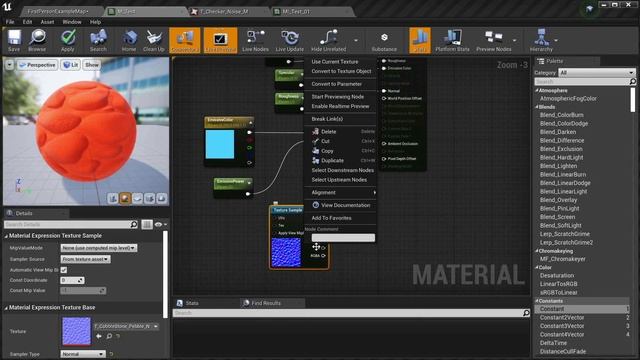Open the Palette Category dropdown
Image resolution: width=640 pixels, height=360 pixels.
(596, 73)
